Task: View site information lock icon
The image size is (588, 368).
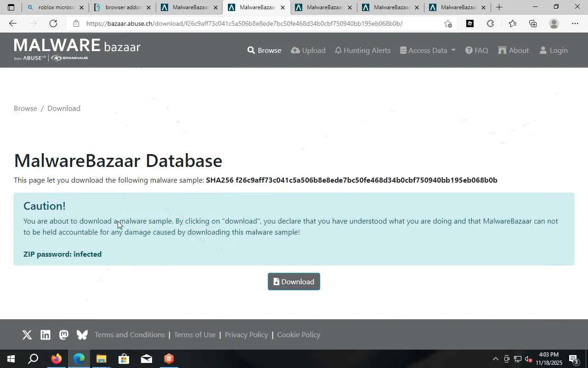Action: 76,23
